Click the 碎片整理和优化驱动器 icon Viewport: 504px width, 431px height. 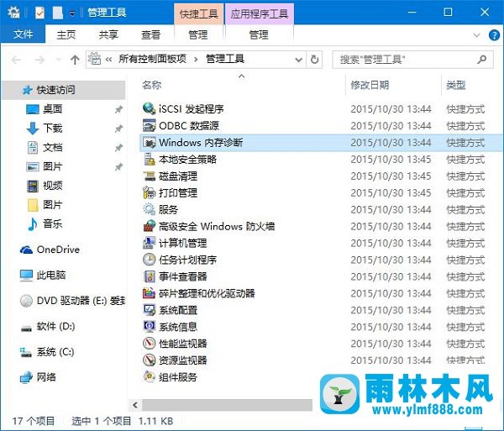click(x=150, y=293)
